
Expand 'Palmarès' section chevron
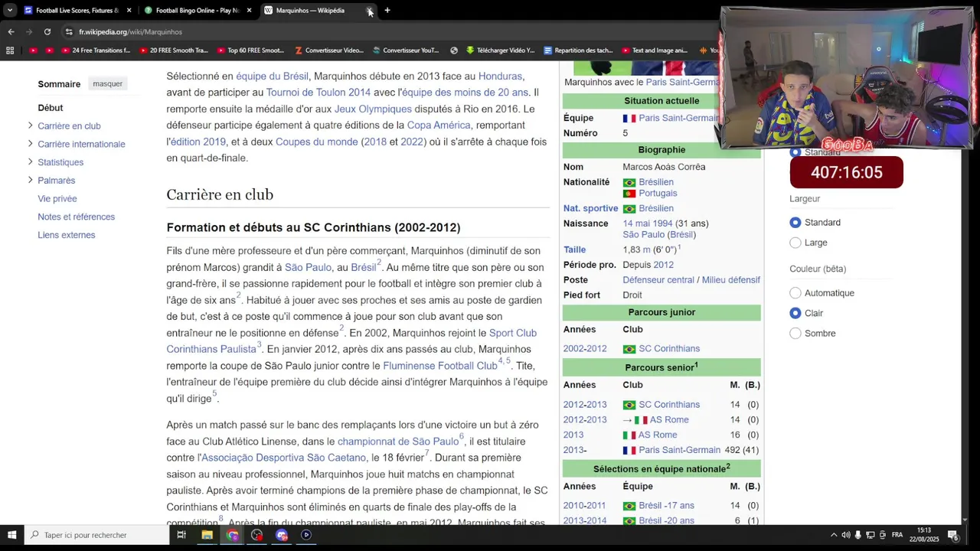point(31,180)
